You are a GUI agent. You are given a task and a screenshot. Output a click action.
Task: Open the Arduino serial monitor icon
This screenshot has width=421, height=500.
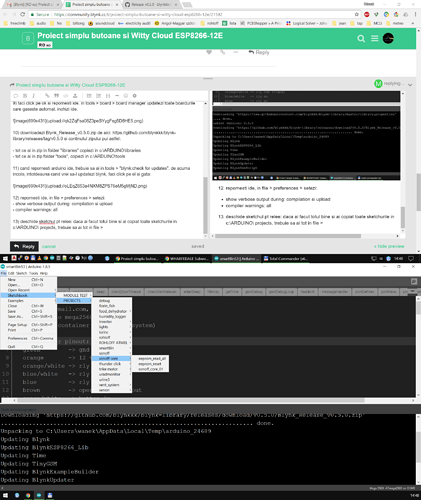tap(414, 282)
